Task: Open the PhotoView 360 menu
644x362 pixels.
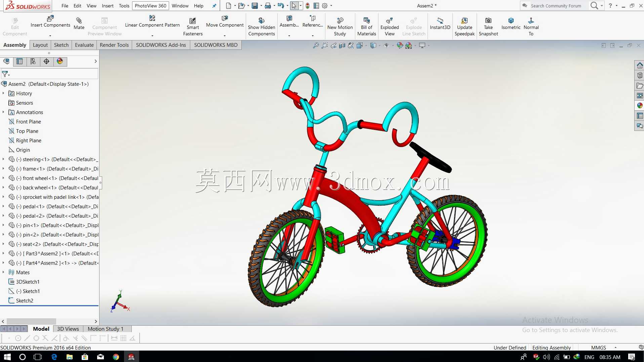Action: click(150, 6)
